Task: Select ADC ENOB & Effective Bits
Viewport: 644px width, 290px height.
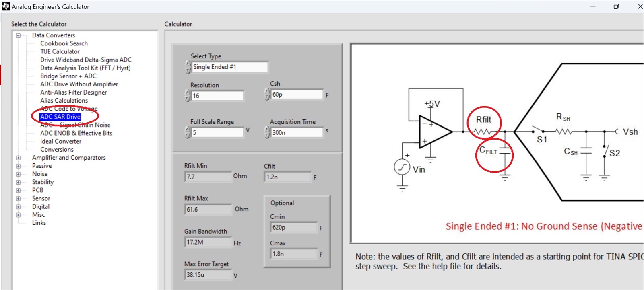Action: coord(76,133)
